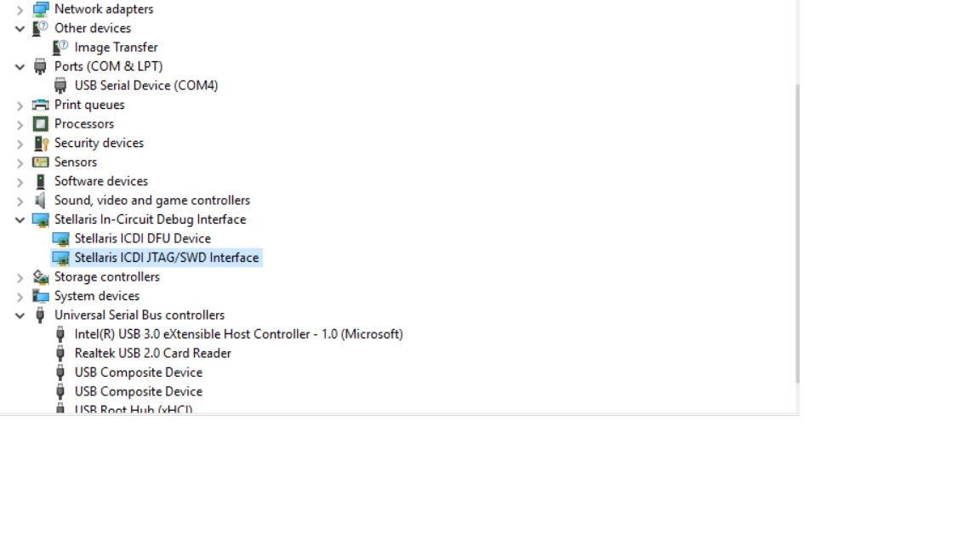
Task: Select Stellaris ICDI JTAG/SWD Interface entry
Action: point(166,258)
